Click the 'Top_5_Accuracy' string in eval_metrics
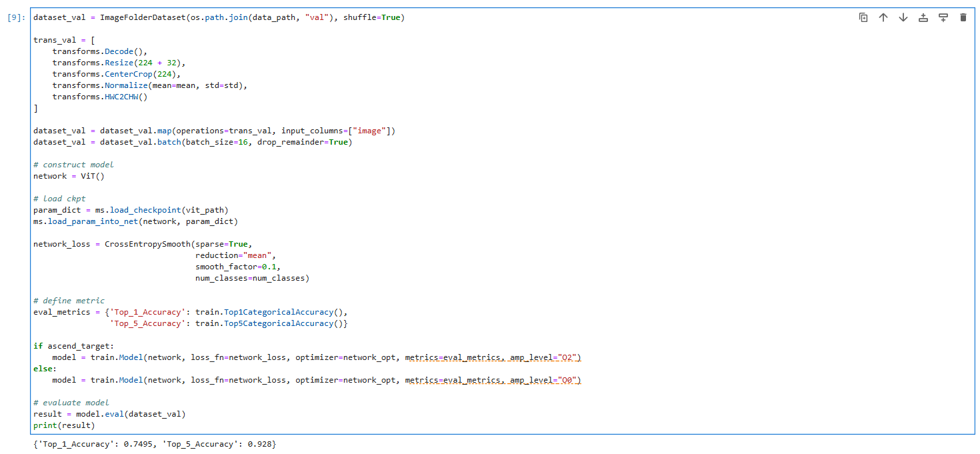The height and width of the screenshot is (454, 980). 147,323
